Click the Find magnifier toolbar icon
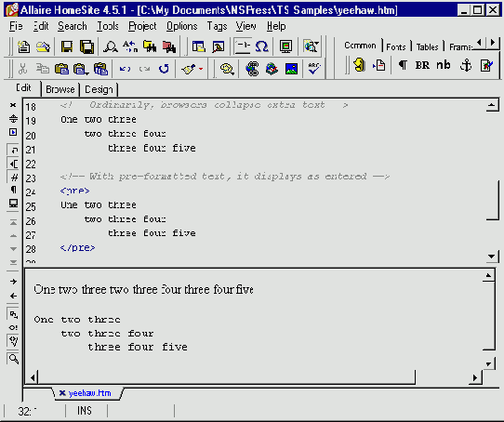 click(111, 46)
